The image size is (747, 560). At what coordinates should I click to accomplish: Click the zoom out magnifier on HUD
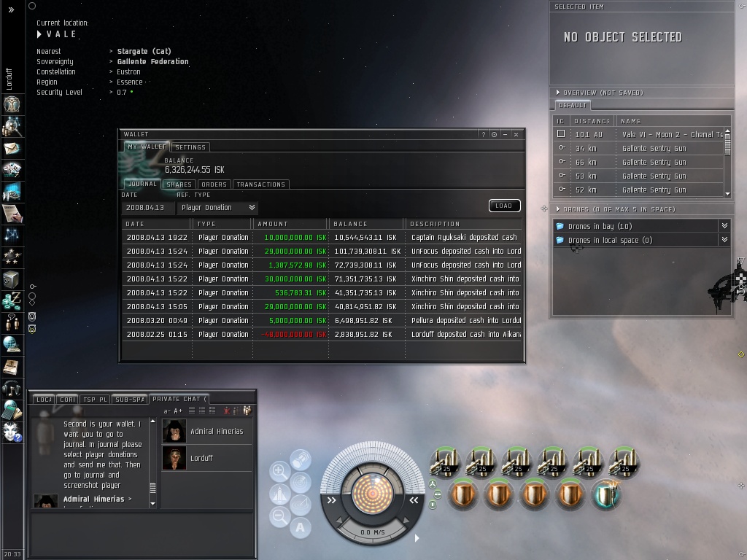[x=280, y=516]
